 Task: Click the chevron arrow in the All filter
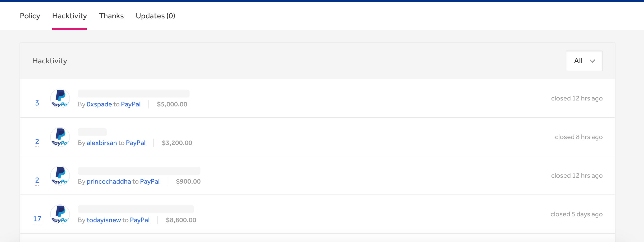click(592, 61)
